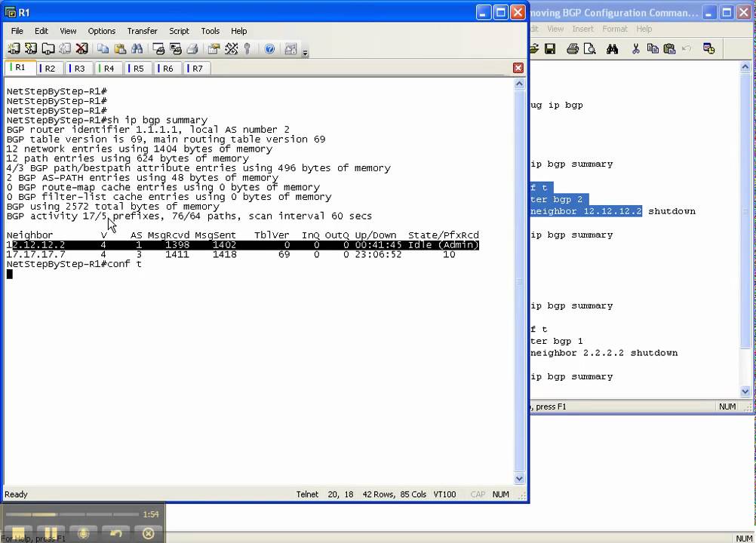756x543 pixels.
Task: Click the Print Selection icon in R1 toolbar
Action: point(176,48)
